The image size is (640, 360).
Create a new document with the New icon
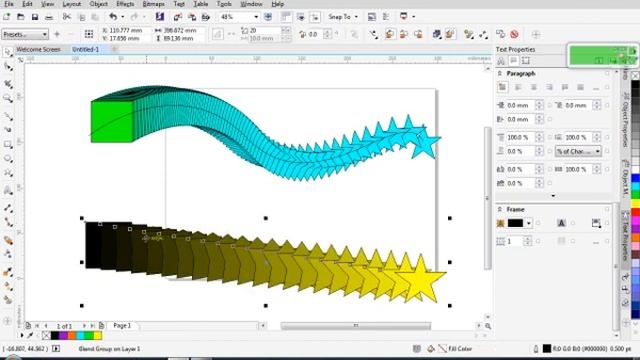tap(7, 17)
